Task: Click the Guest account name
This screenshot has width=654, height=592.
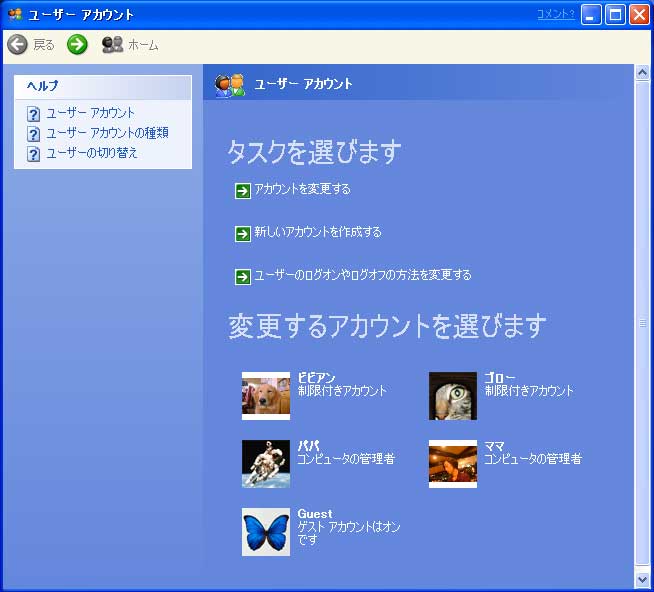Action: [315, 514]
